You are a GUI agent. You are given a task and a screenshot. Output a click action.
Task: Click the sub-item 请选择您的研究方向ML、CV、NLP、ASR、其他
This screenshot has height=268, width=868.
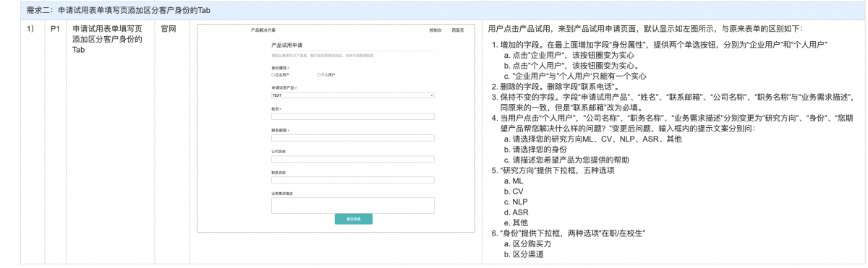tap(593, 138)
